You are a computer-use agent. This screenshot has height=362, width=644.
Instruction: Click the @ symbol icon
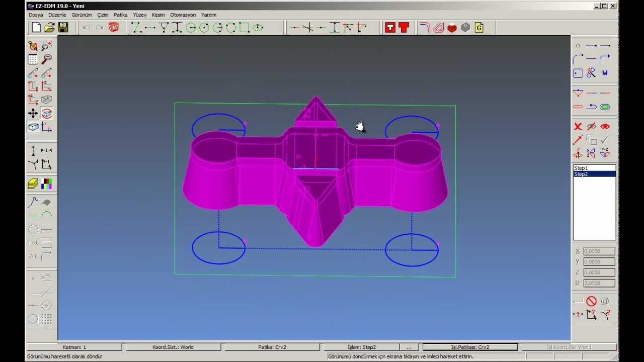tap(605, 301)
